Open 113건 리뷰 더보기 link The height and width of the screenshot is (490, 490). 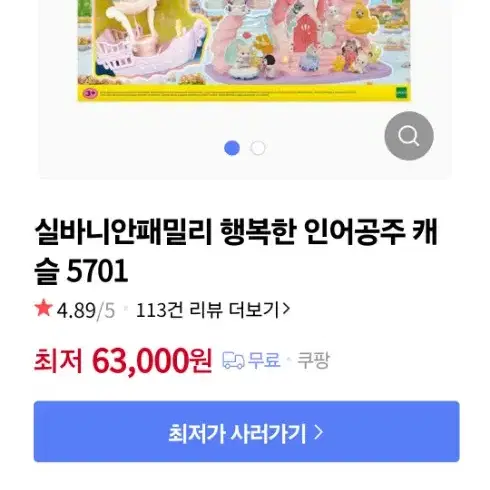[213, 310]
